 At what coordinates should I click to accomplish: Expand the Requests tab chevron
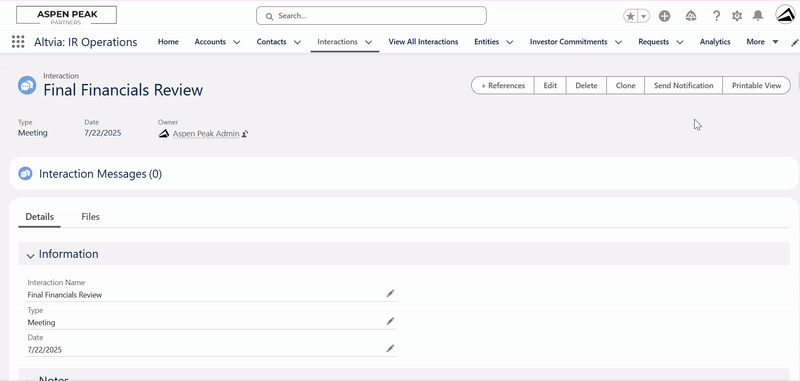point(680,42)
